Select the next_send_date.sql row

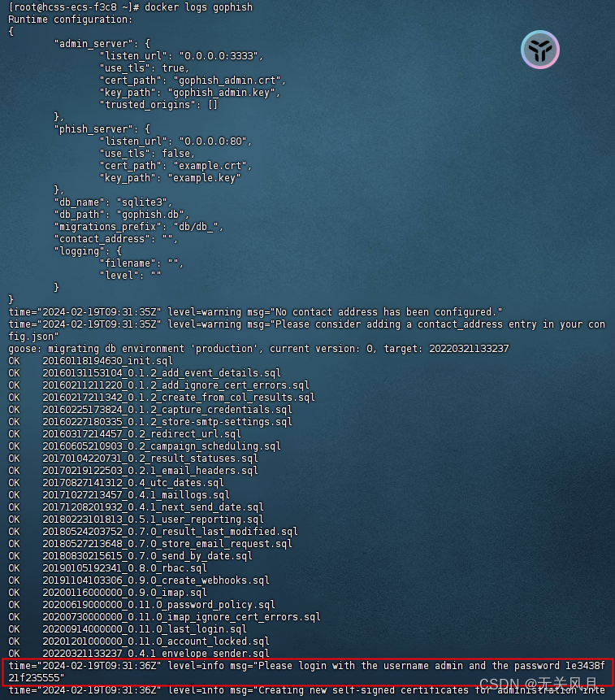pos(136,507)
